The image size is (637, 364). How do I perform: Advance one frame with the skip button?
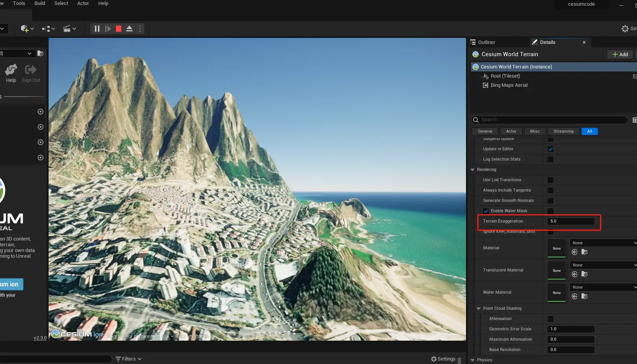coord(108,29)
